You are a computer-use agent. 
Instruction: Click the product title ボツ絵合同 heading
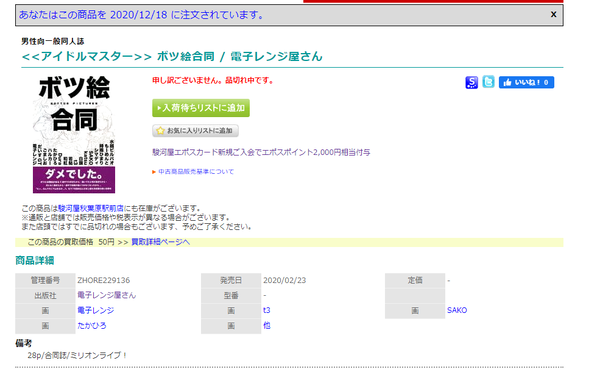tap(172, 57)
